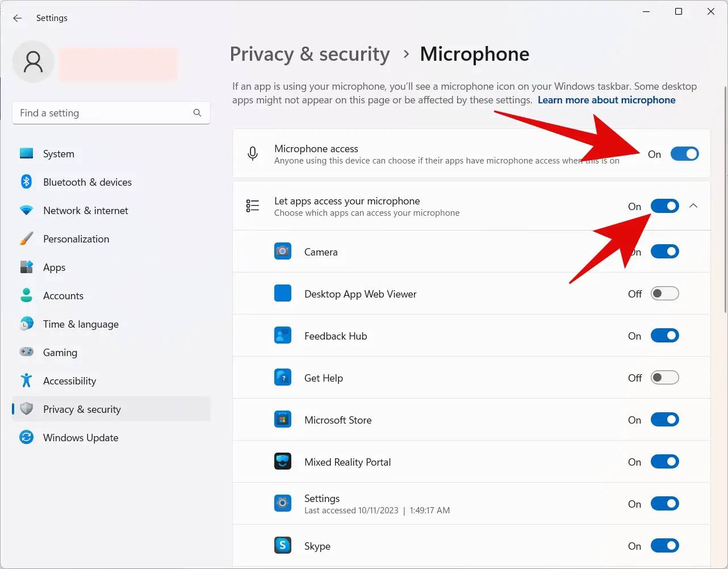
Task: Select the Gaming category
Action: pos(111,353)
